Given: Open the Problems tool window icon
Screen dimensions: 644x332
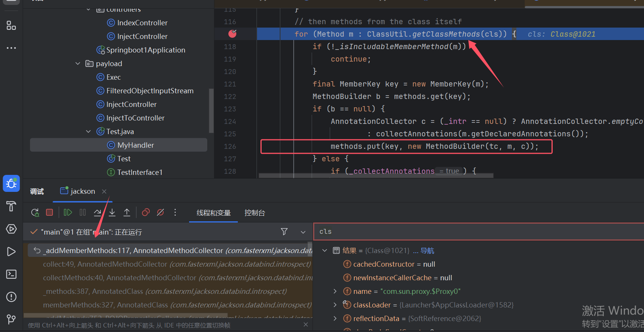Looking at the screenshot, I should pyautogui.click(x=11, y=297).
